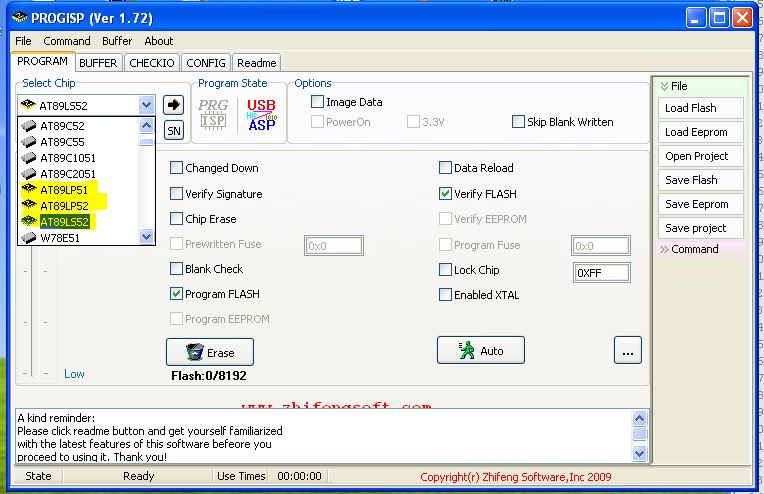Screen dimensions: 764x494
Task: Enable Lock Chip checkbox
Action: (x=445, y=269)
